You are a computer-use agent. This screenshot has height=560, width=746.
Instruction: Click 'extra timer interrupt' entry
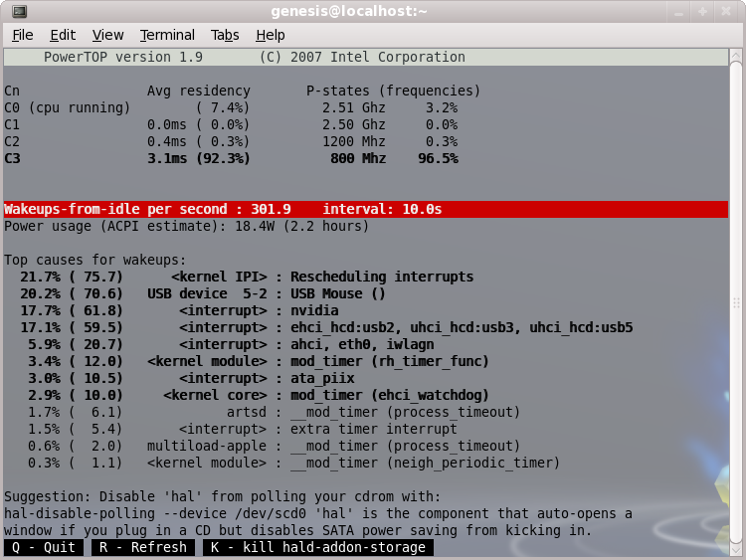(x=374, y=429)
